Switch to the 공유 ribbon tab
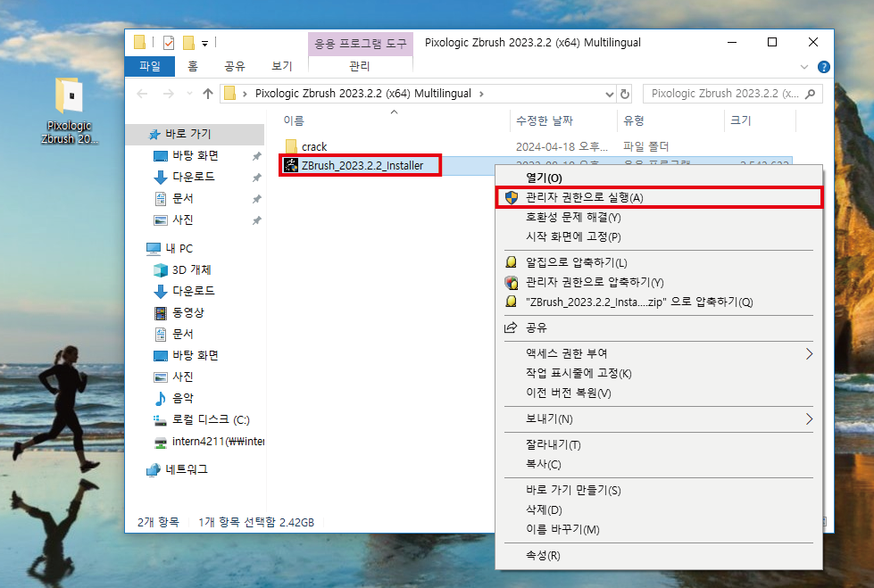Image resolution: width=874 pixels, height=588 pixels. point(235,66)
